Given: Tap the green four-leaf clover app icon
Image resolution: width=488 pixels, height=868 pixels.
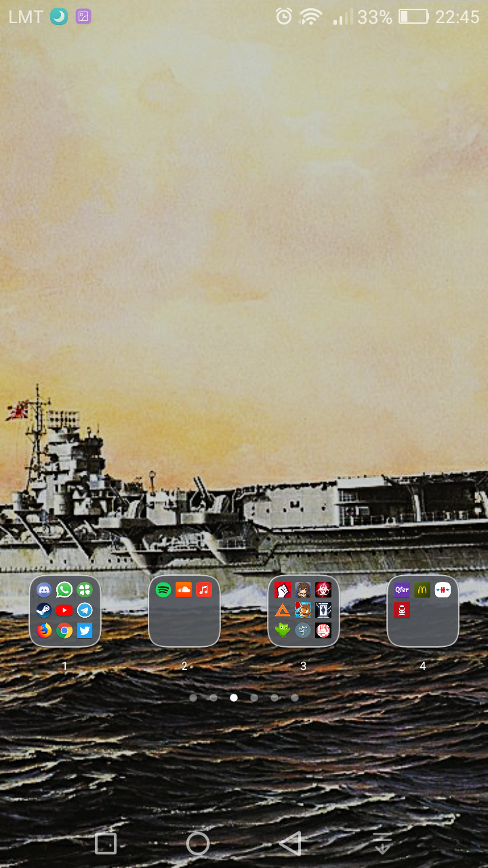Looking at the screenshot, I should [x=85, y=590].
